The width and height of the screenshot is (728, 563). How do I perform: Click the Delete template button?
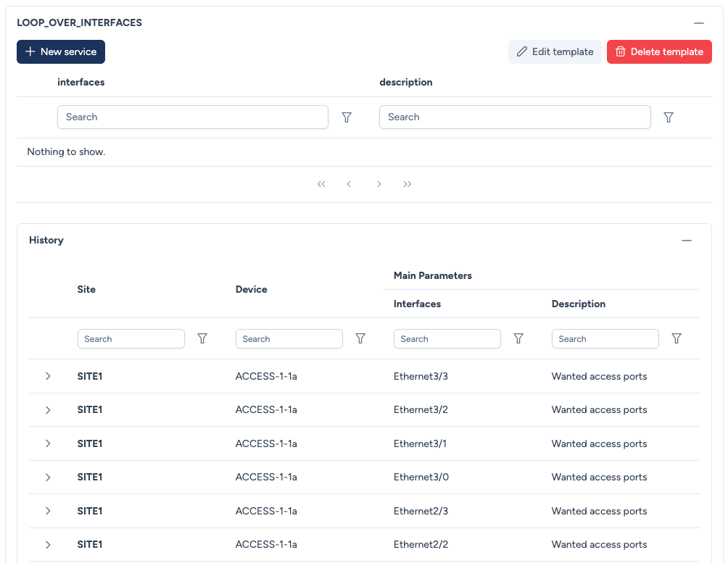[x=659, y=51]
